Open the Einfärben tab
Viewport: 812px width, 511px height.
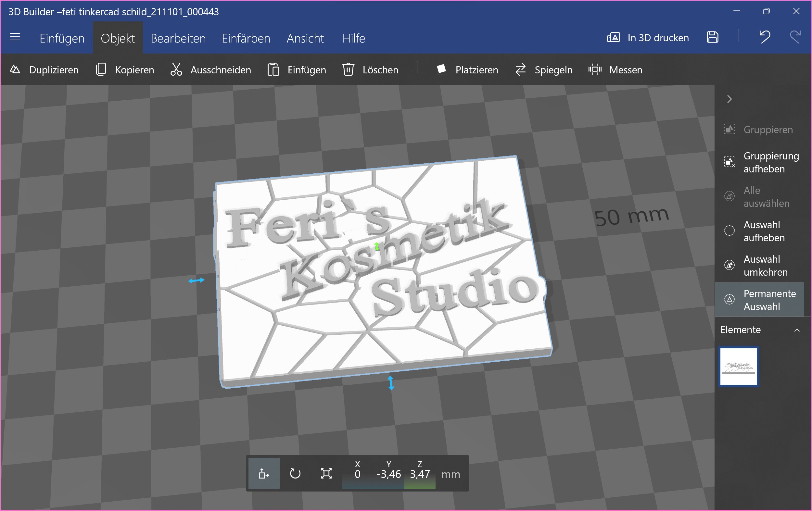coord(246,38)
